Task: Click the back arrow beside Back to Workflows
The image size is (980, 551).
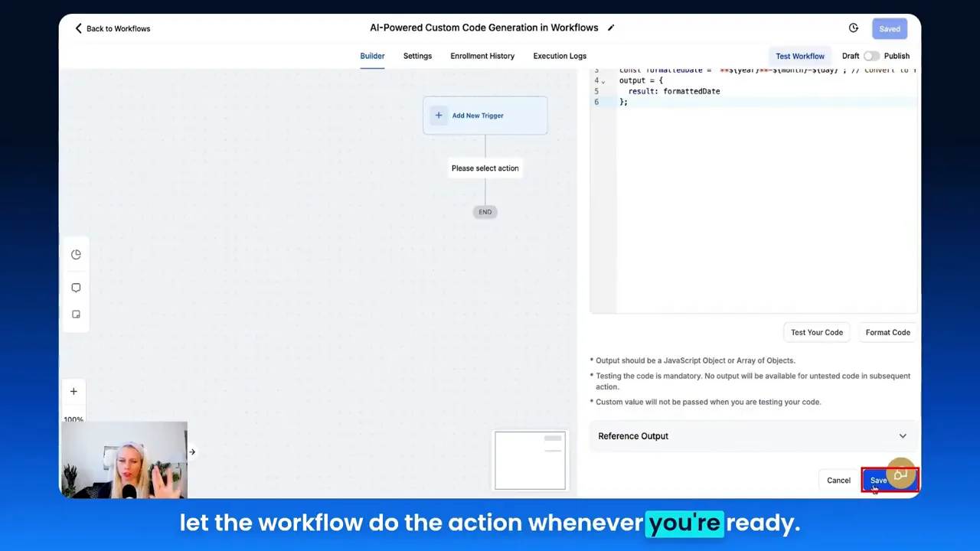Action: click(x=78, y=28)
